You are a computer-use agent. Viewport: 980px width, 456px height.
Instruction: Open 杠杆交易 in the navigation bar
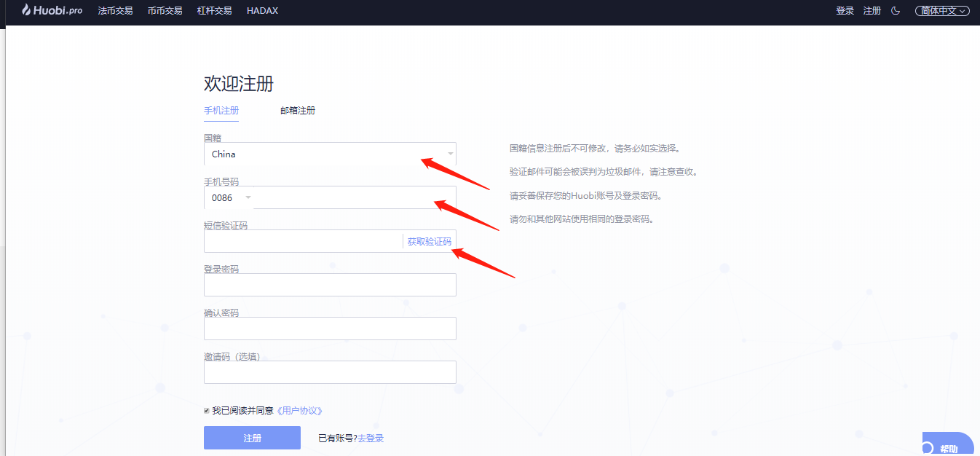point(214,11)
